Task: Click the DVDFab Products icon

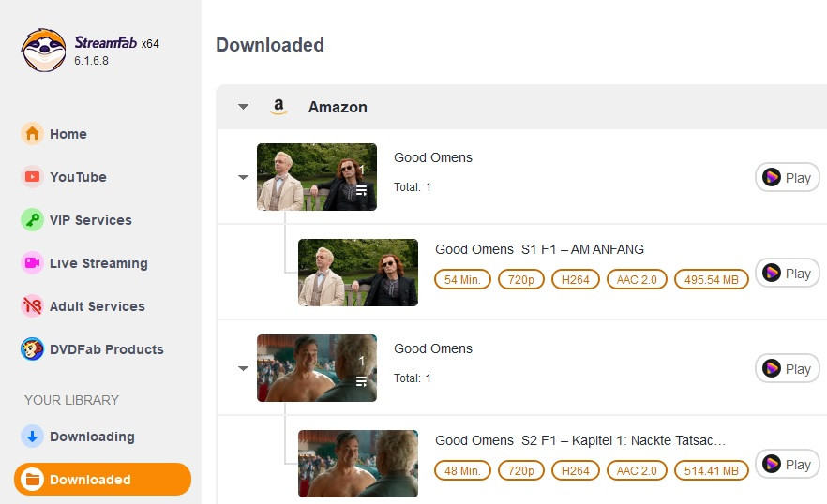Action: point(32,349)
